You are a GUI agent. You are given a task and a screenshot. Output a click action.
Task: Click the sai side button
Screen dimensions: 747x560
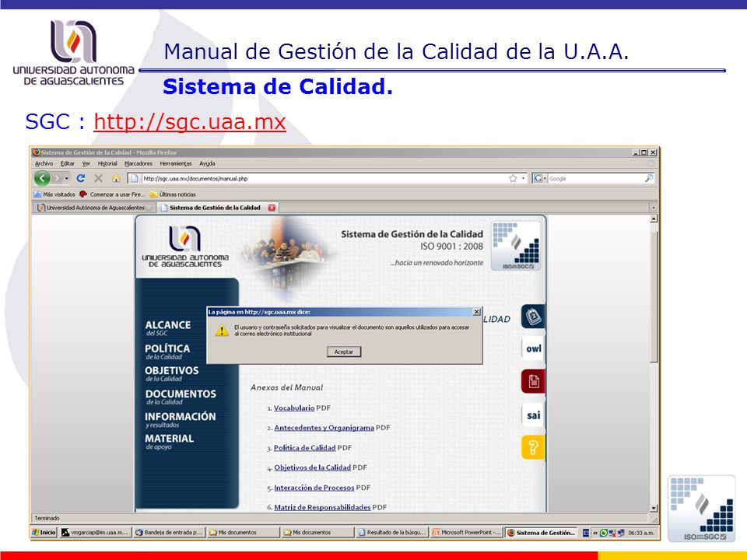(x=533, y=415)
